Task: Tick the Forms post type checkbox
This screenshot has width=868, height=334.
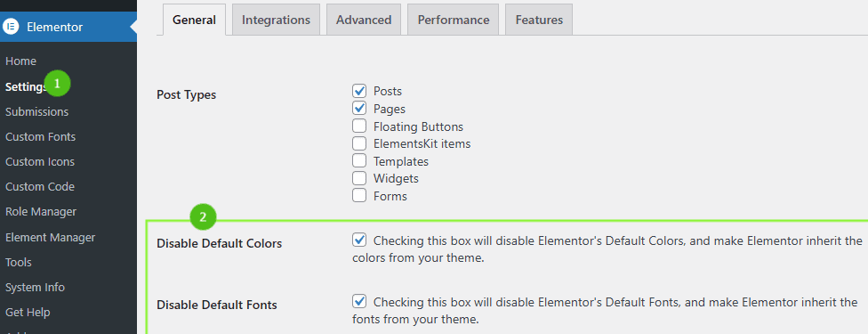Action: pyautogui.click(x=359, y=195)
